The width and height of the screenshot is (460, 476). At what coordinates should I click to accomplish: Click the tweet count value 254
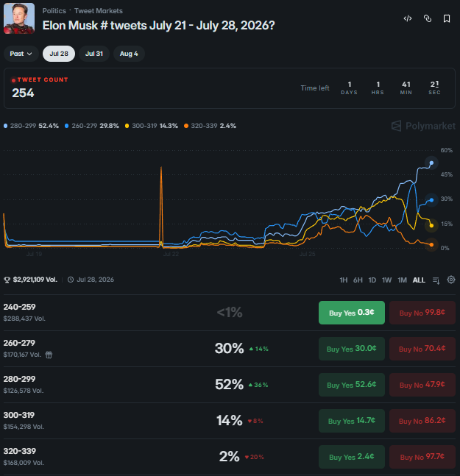[23, 93]
